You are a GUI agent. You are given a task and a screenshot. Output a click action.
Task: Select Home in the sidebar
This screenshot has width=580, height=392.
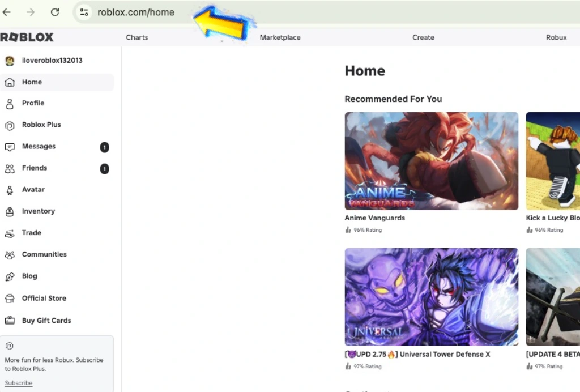coord(57,82)
